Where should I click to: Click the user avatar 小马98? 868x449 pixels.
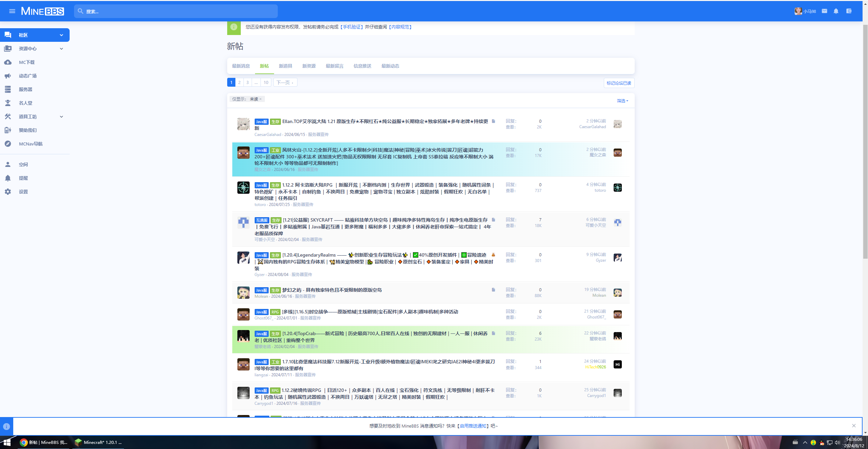(798, 11)
